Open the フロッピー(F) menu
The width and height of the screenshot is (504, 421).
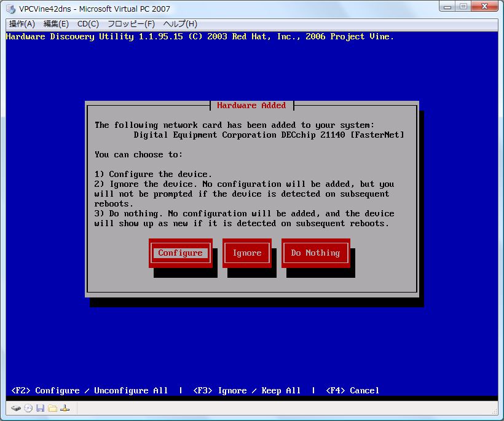click(131, 24)
